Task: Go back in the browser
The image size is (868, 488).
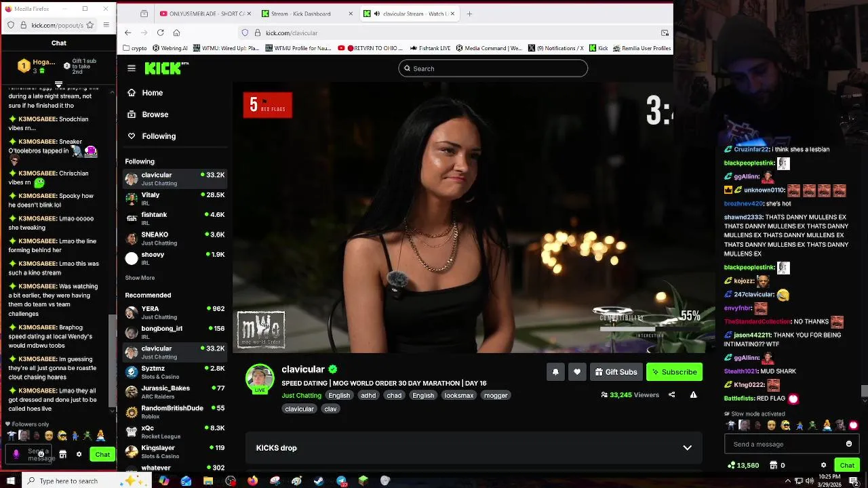Action: 127,33
